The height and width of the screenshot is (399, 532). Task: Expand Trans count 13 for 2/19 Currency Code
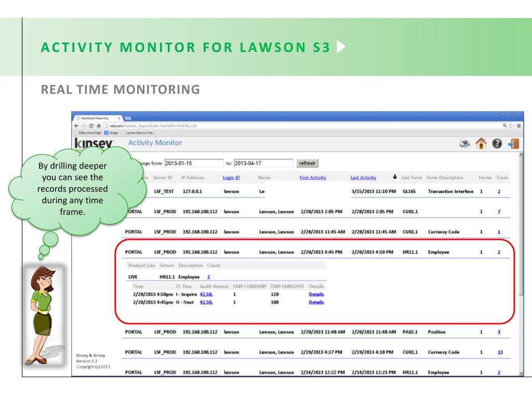point(500,352)
